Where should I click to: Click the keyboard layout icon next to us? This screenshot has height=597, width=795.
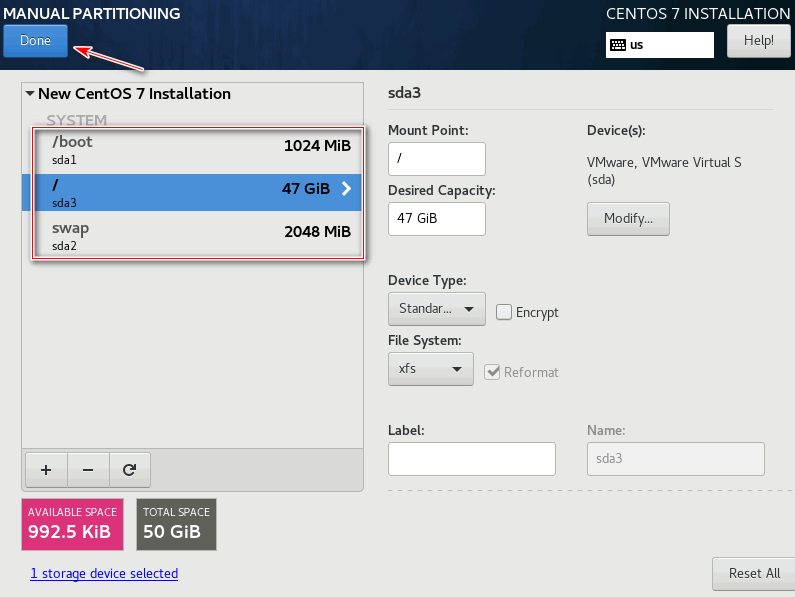click(x=618, y=45)
